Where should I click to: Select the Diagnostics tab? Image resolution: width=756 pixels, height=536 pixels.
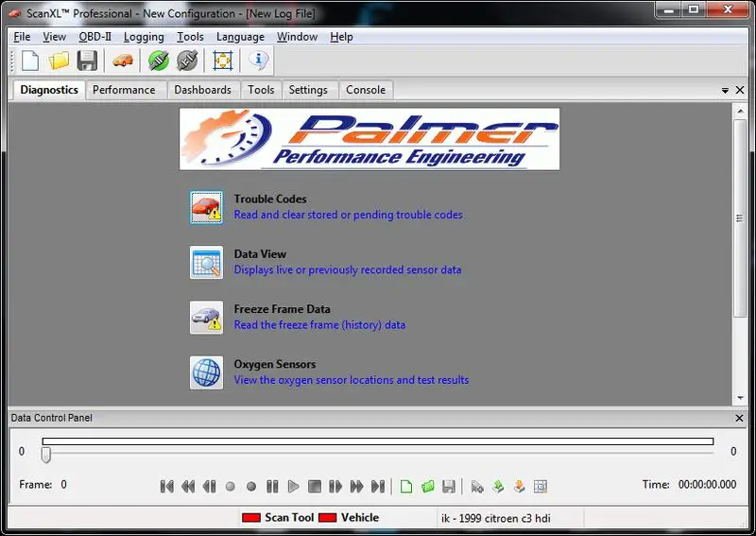pos(49,90)
